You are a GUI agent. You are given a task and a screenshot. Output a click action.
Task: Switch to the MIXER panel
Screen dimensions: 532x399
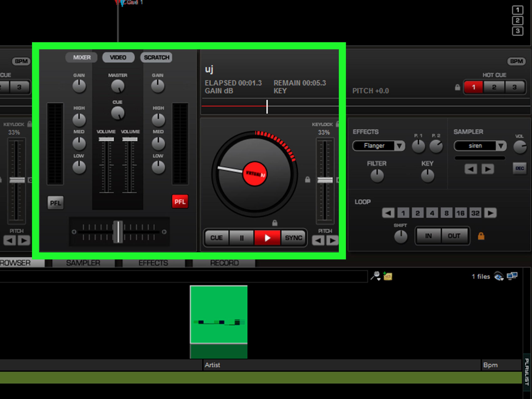(x=82, y=57)
